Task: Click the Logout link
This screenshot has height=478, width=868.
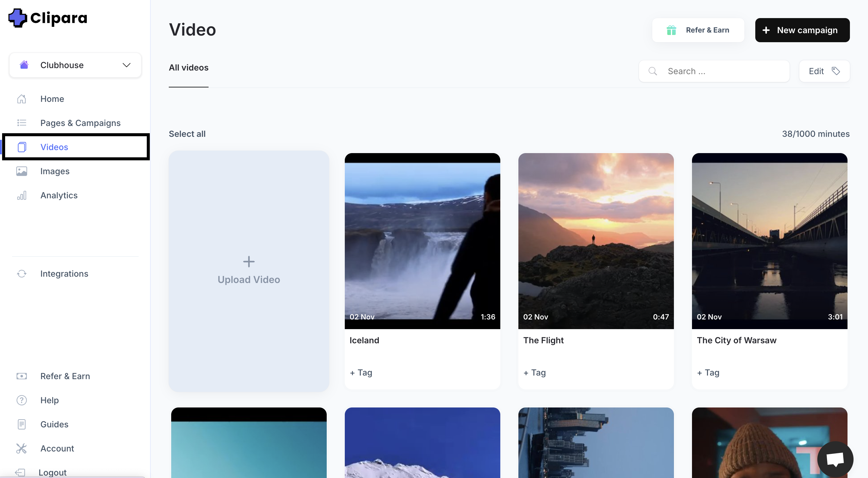Action: pyautogui.click(x=52, y=472)
